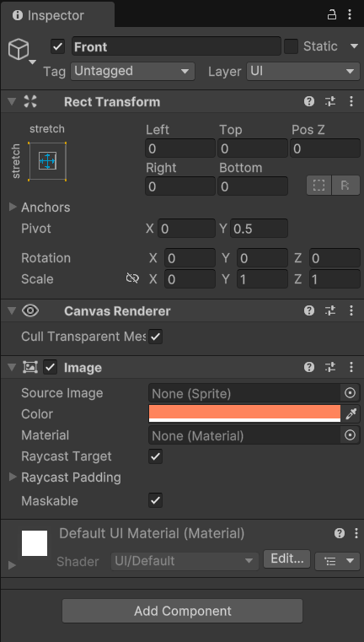Click the shader Edit... button
This screenshot has height=642, width=364.
click(x=286, y=558)
